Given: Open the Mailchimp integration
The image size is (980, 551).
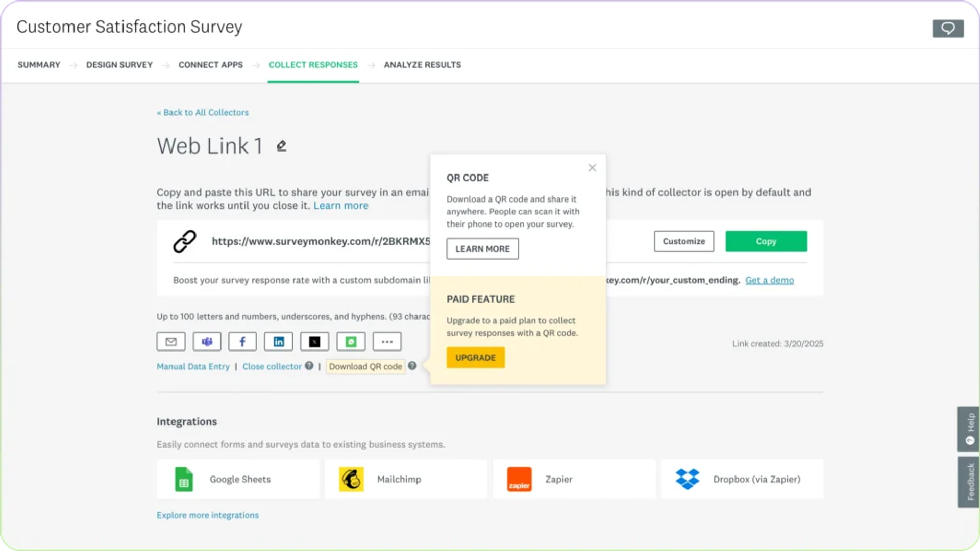Looking at the screenshot, I should pyautogui.click(x=406, y=479).
